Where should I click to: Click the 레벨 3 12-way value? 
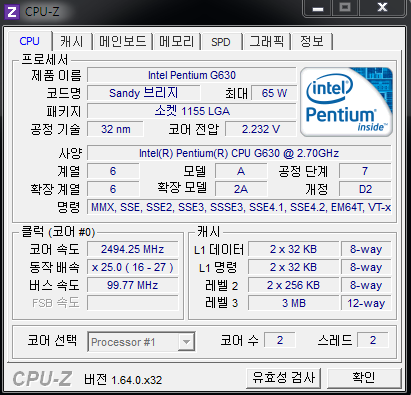366,303
